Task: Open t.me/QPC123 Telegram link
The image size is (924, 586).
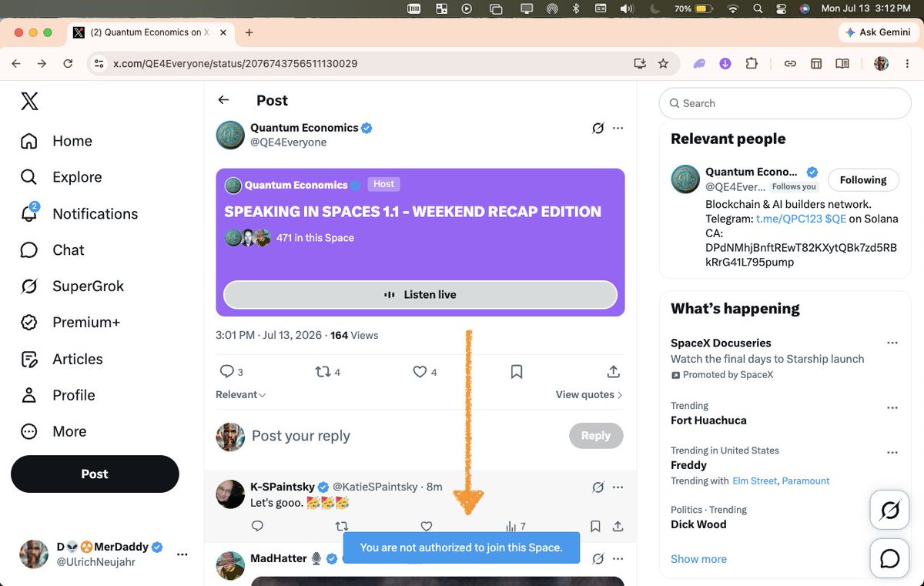Action: coord(789,219)
